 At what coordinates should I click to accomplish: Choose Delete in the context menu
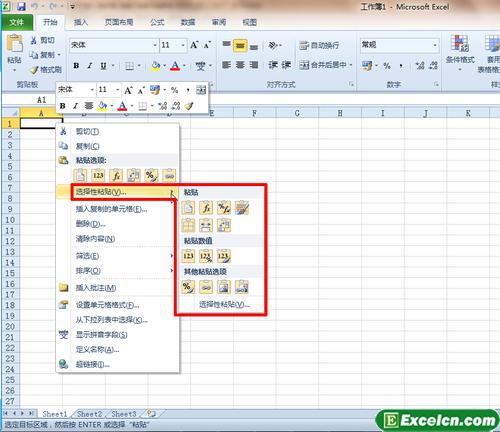pyautogui.click(x=91, y=224)
